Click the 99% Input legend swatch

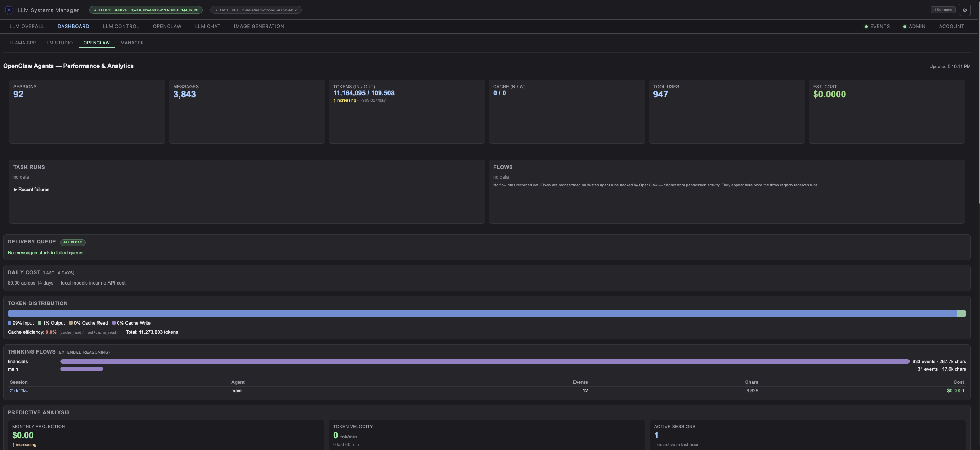click(10, 323)
